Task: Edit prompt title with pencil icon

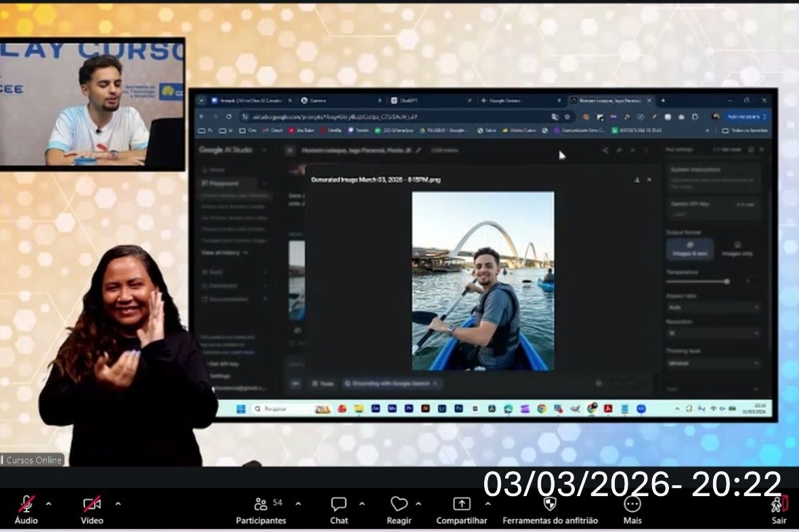Action: (418, 150)
